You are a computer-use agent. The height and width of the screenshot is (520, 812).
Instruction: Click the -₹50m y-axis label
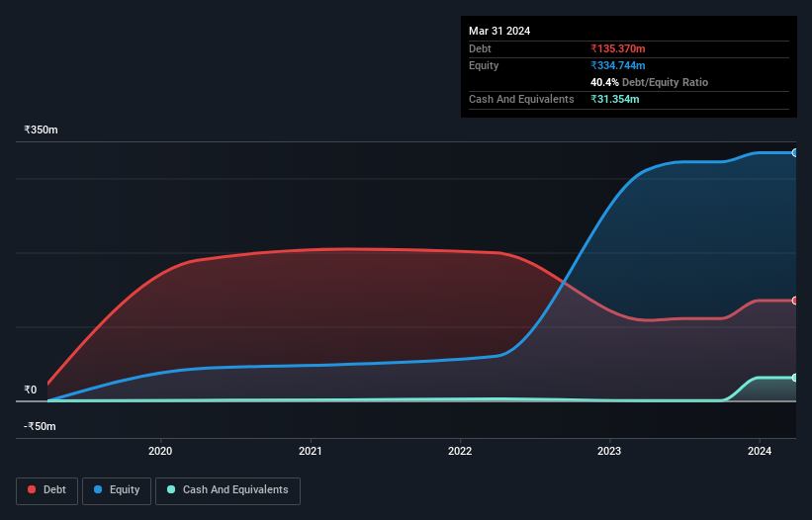(x=40, y=426)
